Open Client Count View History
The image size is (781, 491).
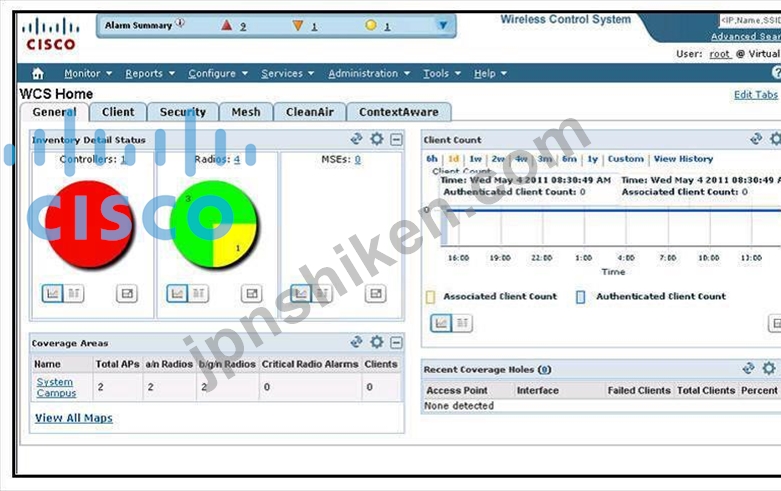point(683,159)
